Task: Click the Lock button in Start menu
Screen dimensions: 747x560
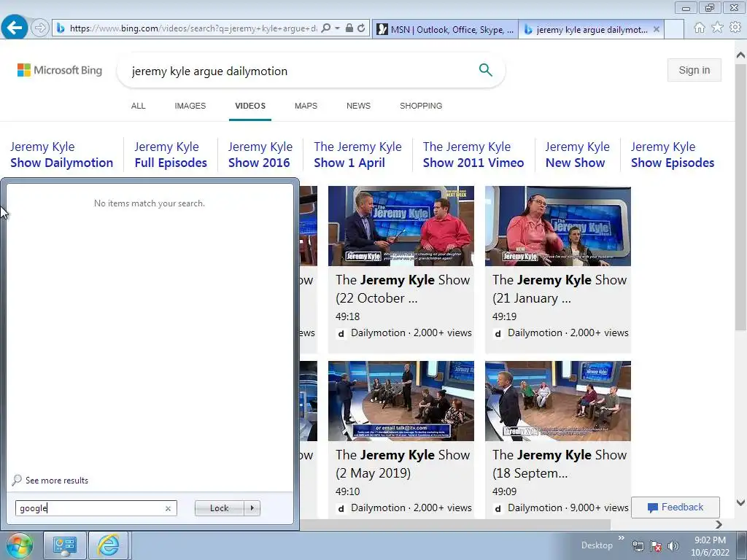Action: [219, 508]
